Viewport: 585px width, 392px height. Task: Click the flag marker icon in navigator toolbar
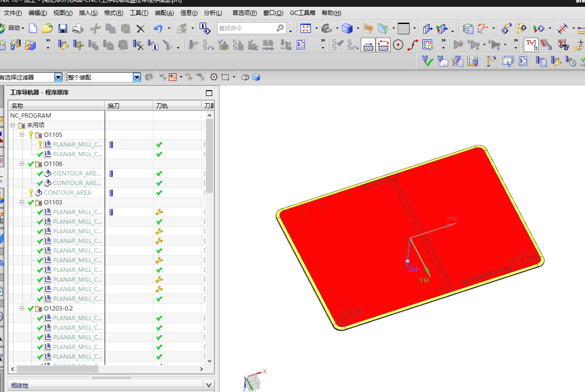(491, 61)
